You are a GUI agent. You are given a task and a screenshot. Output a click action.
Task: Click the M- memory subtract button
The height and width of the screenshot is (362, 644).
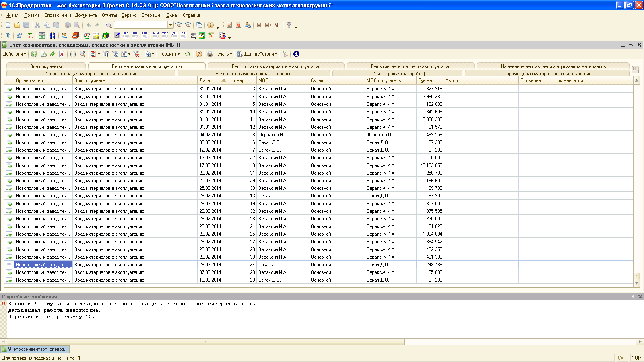[x=277, y=25]
